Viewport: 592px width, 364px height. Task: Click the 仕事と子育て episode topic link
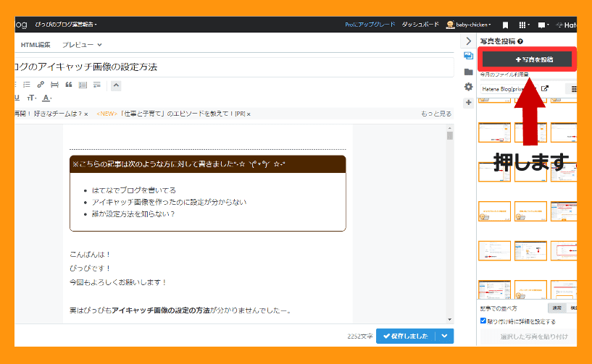click(183, 114)
